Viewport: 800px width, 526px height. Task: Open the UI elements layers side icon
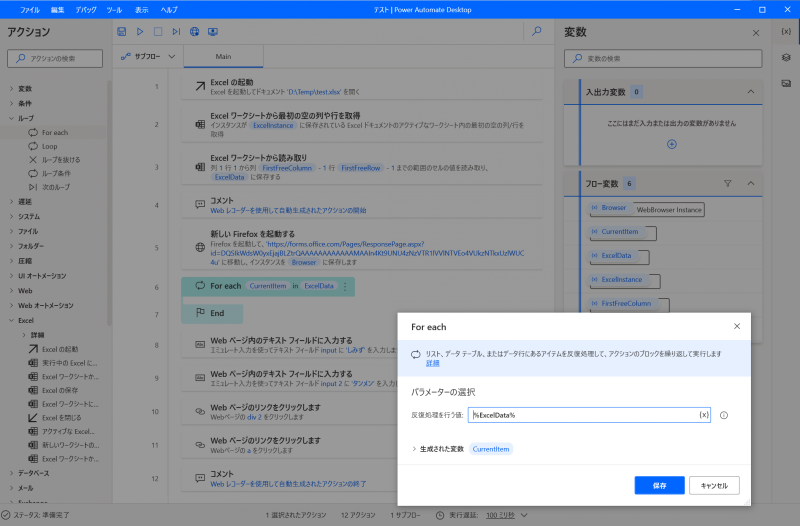click(786, 58)
